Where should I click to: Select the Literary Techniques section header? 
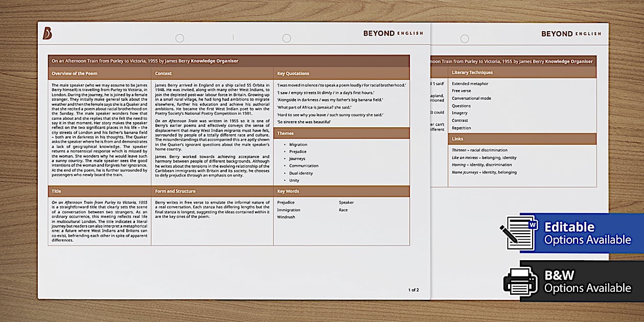point(522,73)
